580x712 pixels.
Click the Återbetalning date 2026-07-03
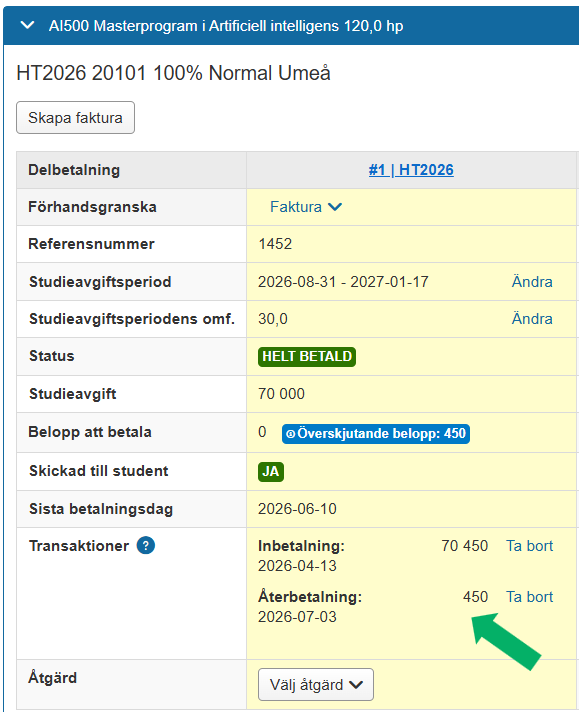tap(297, 617)
